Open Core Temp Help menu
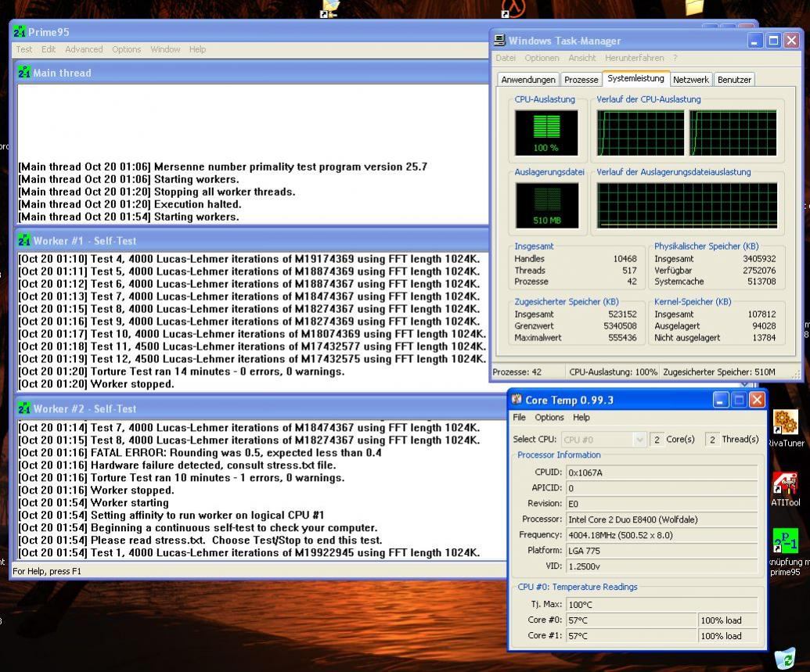810x672 pixels. 581,417
